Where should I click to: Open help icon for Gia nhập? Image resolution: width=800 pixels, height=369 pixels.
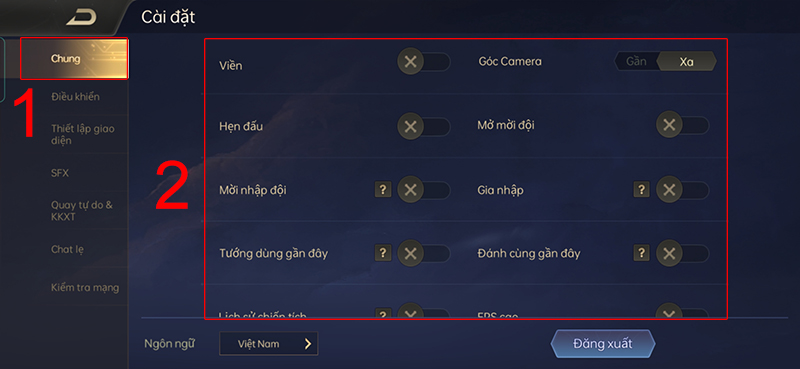(641, 190)
